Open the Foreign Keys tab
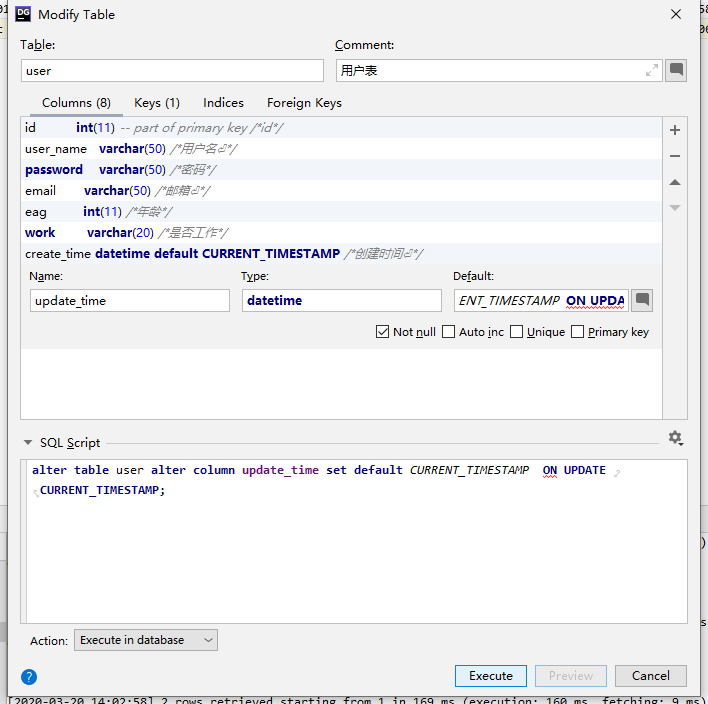 tap(304, 103)
